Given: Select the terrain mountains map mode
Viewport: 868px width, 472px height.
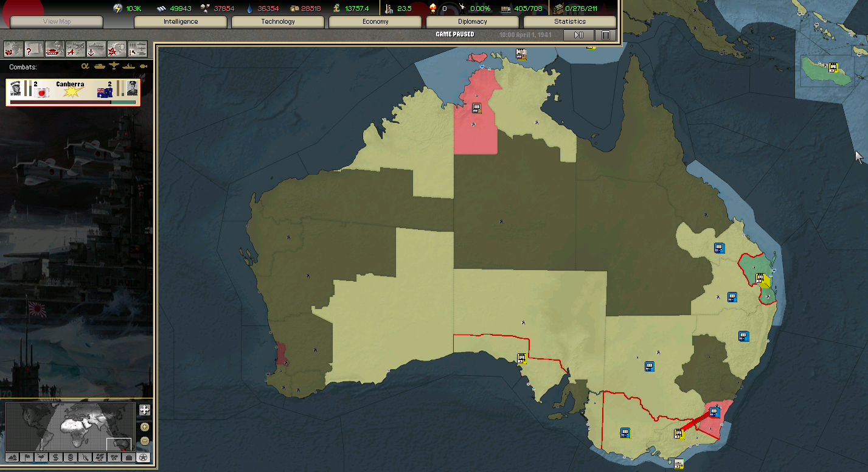Looking at the screenshot, I should point(12,457).
